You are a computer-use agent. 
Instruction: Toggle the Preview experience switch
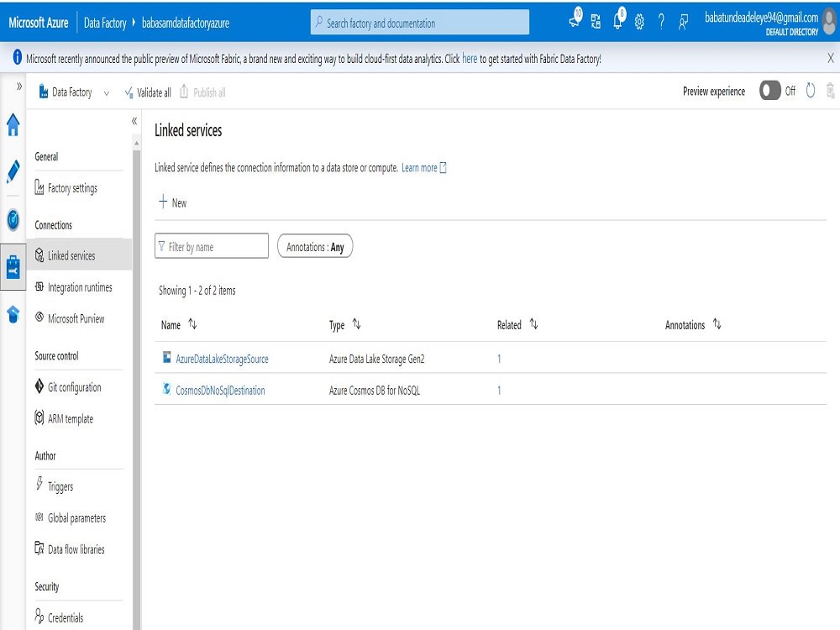pyautogui.click(x=769, y=91)
